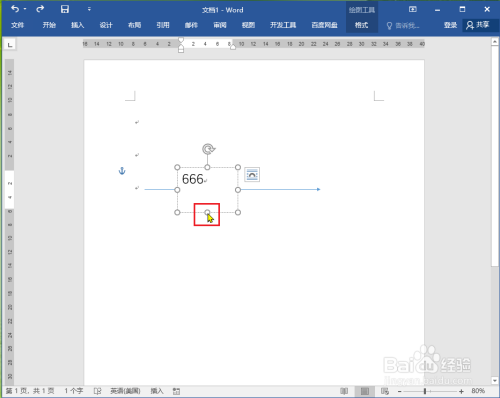Viewport: 500px width, 398px height.
Task: Click the top-right resize handle of text box
Action: coord(238,167)
